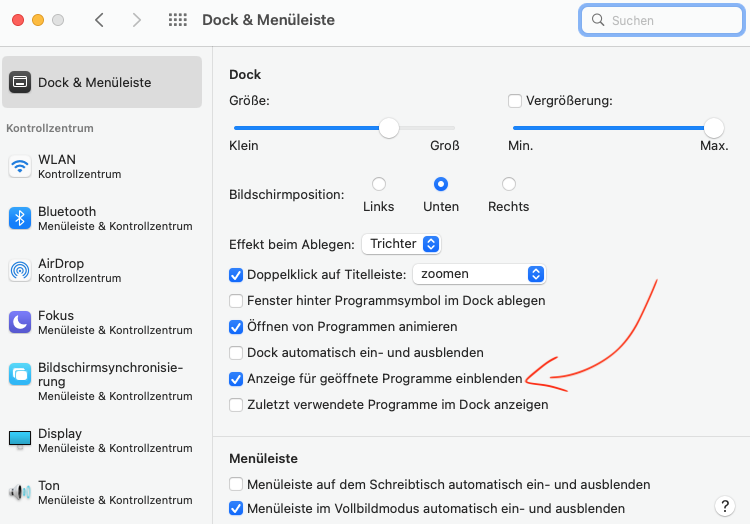Enable the Vergrößerung checkbox
The width and height of the screenshot is (750, 524).
pyautogui.click(x=515, y=101)
